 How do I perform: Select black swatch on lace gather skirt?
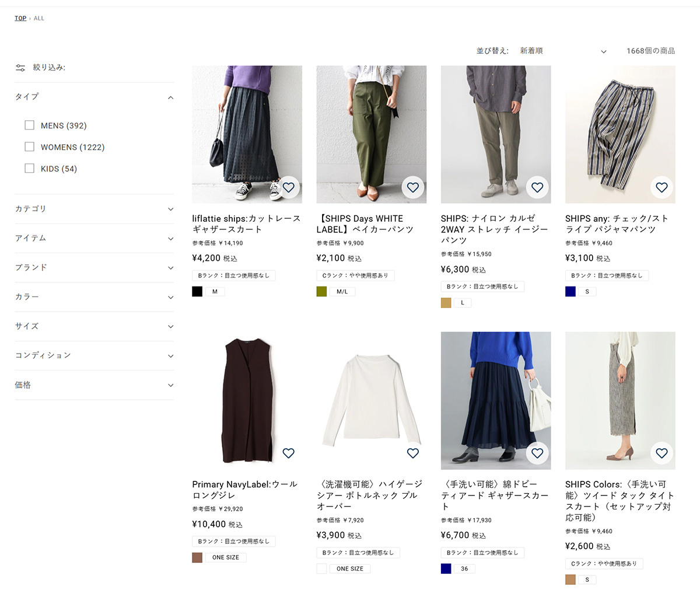tap(197, 292)
